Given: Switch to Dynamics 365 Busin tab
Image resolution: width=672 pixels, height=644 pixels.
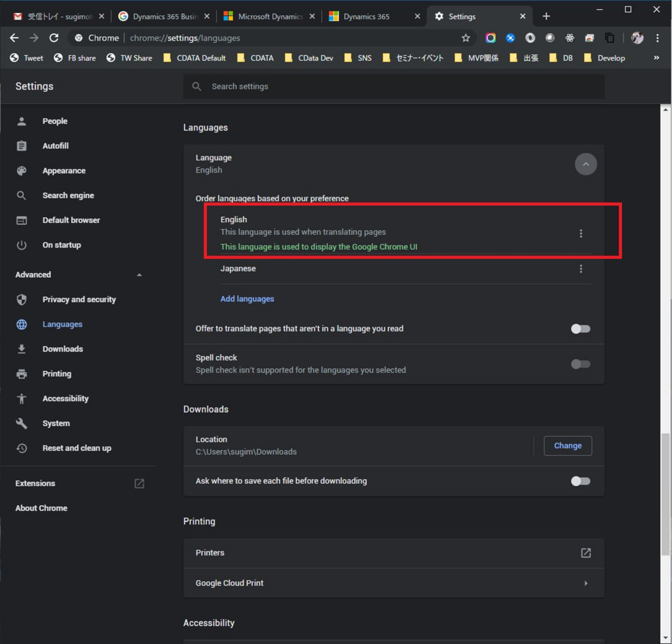Looking at the screenshot, I should [x=164, y=16].
